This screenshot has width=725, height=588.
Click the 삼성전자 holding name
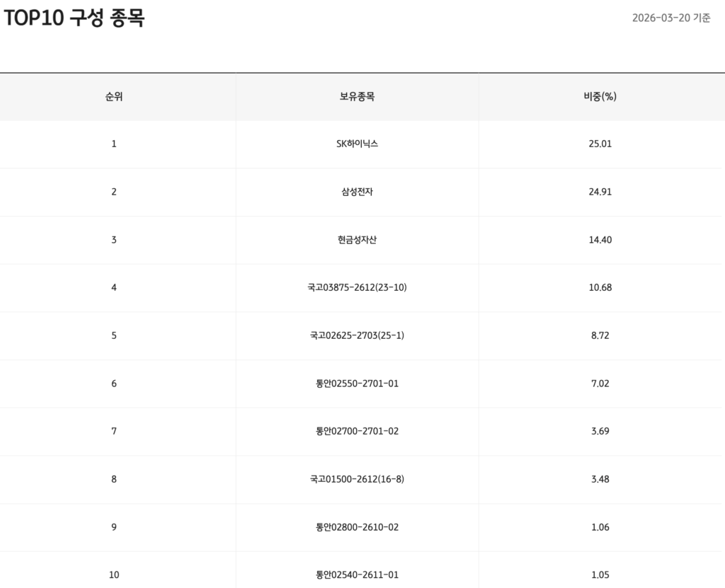point(357,192)
